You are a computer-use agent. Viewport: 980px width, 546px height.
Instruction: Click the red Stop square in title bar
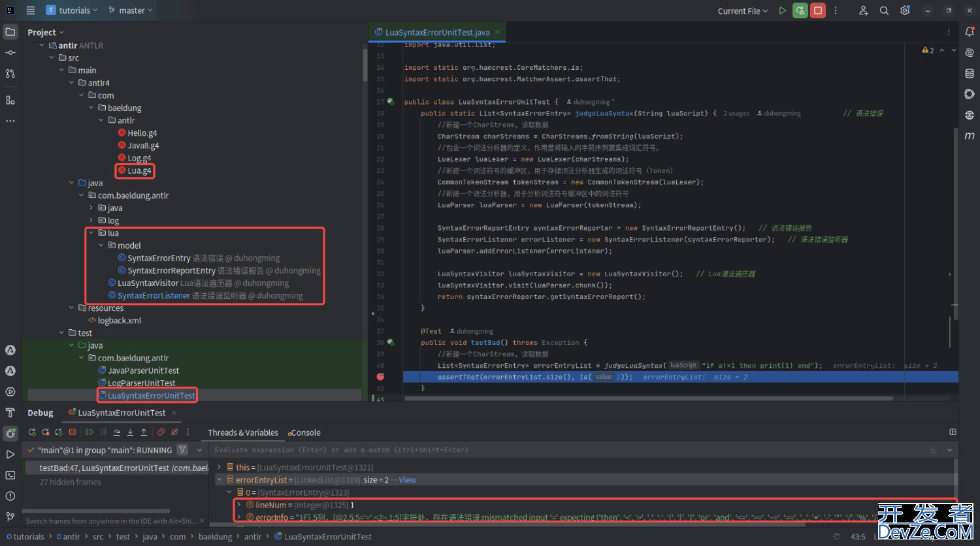818,10
